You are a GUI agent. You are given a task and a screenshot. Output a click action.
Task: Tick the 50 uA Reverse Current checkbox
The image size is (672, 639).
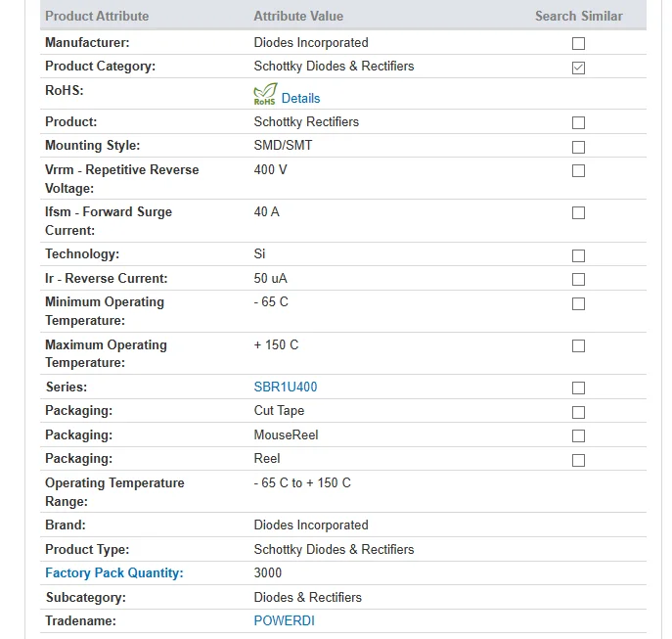578,279
